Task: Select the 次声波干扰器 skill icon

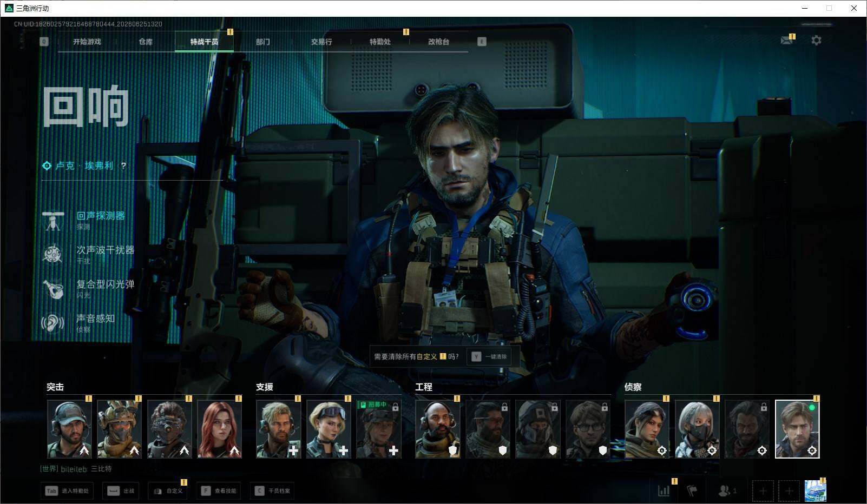Action: coord(52,254)
